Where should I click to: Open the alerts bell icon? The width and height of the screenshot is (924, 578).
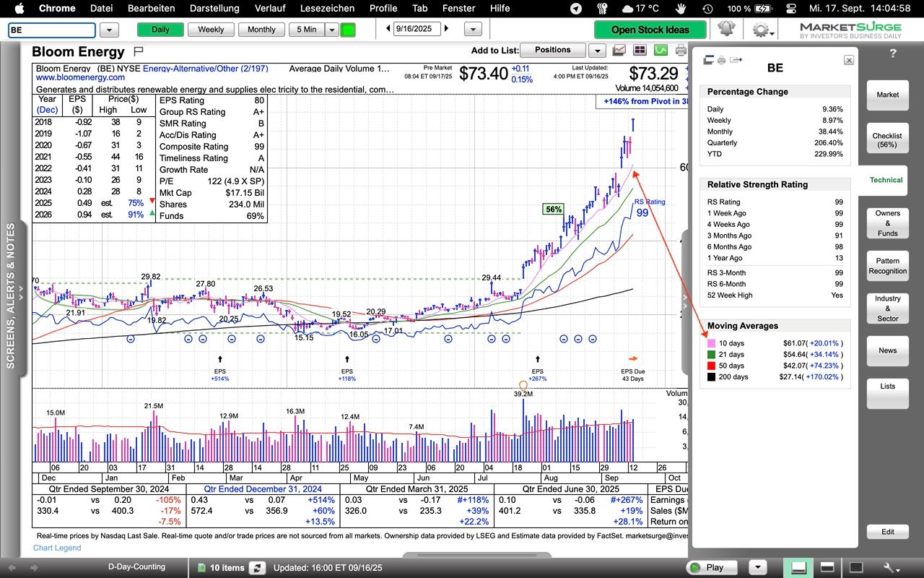(x=725, y=30)
